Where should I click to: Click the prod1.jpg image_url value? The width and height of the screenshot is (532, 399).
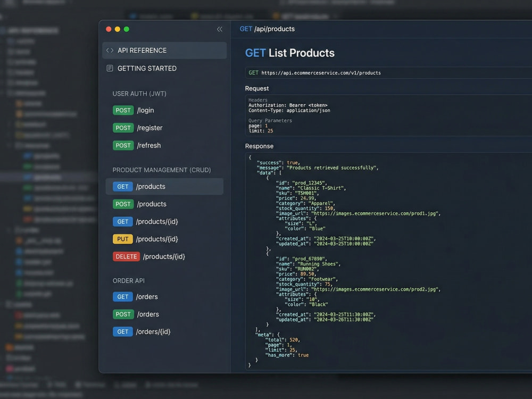click(x=376, y=214)
